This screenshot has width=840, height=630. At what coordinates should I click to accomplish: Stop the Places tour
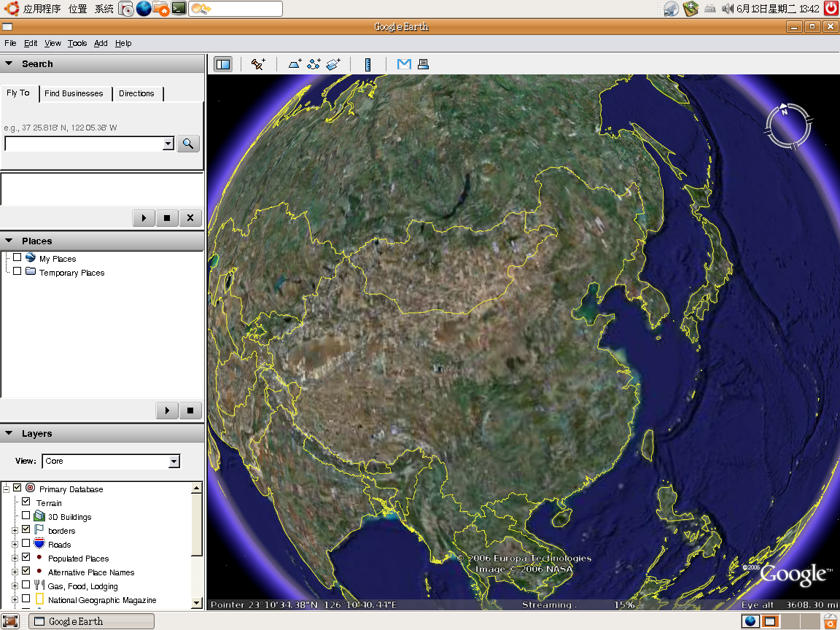click(190, 411)
